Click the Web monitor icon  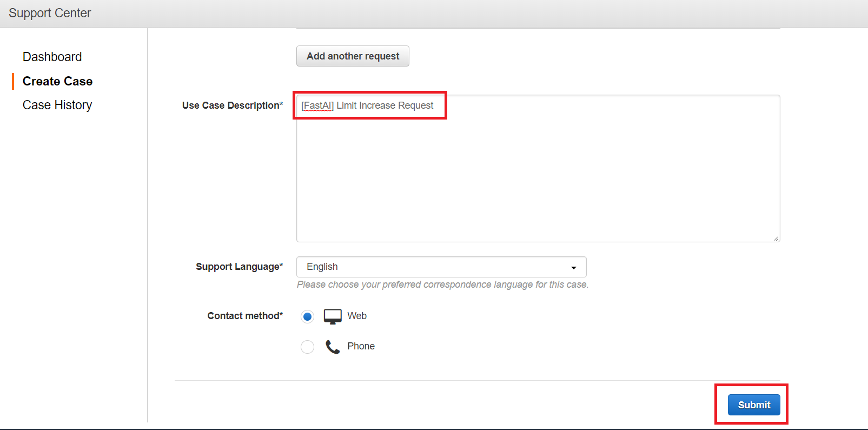pyautogui.click(x=333, y=316)
